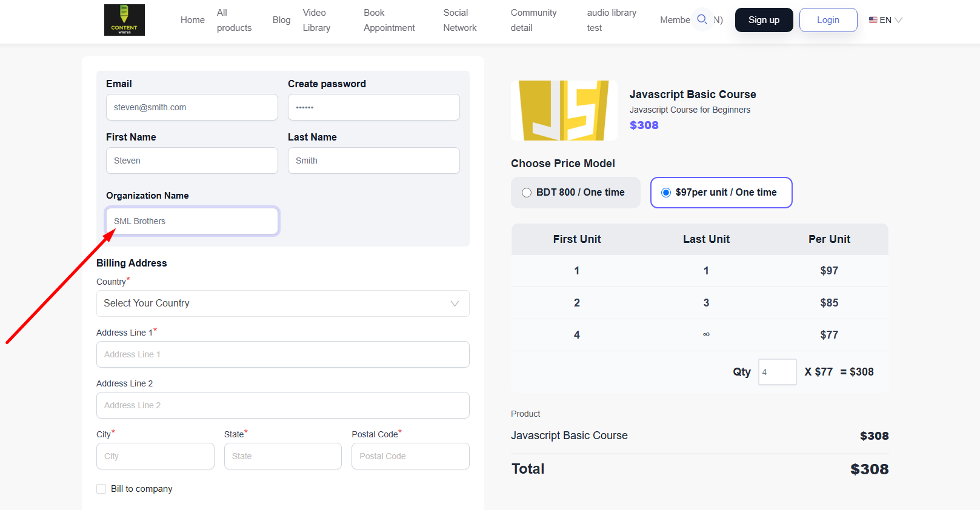Viewport: 980px width, 510px height.
Task: Click the Choose Price Model heading
Action: (x=563, y=164)
